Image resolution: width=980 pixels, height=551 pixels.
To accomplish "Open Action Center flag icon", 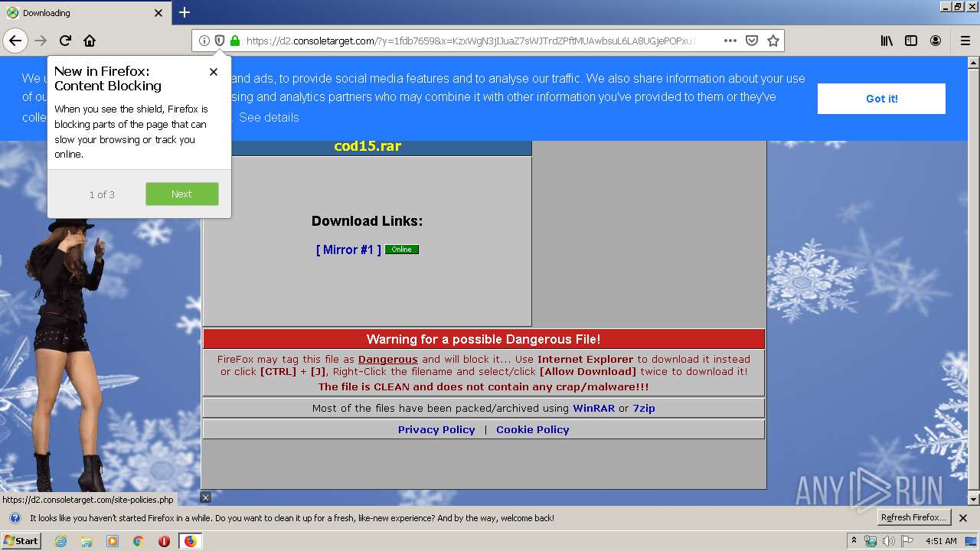I will pos(906,541).
